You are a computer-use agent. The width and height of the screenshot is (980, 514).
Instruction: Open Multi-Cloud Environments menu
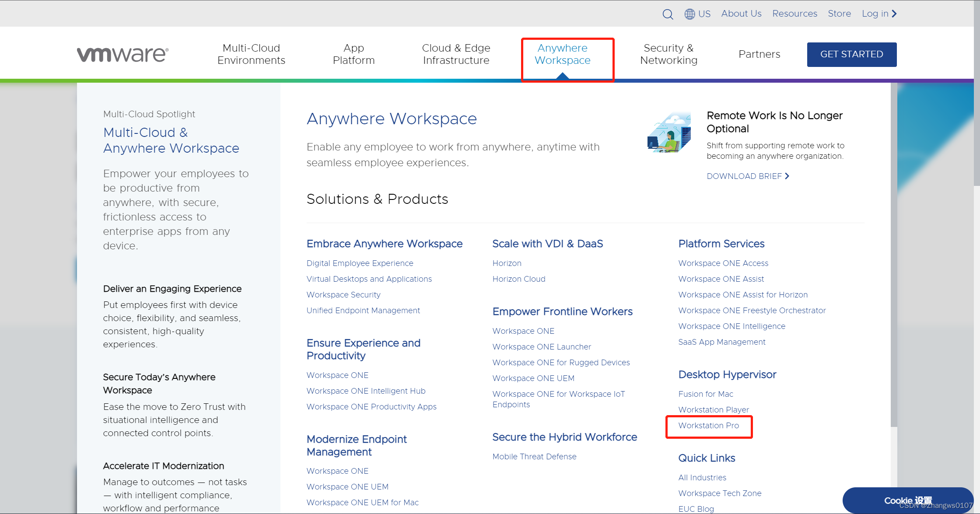pos(251,54)
